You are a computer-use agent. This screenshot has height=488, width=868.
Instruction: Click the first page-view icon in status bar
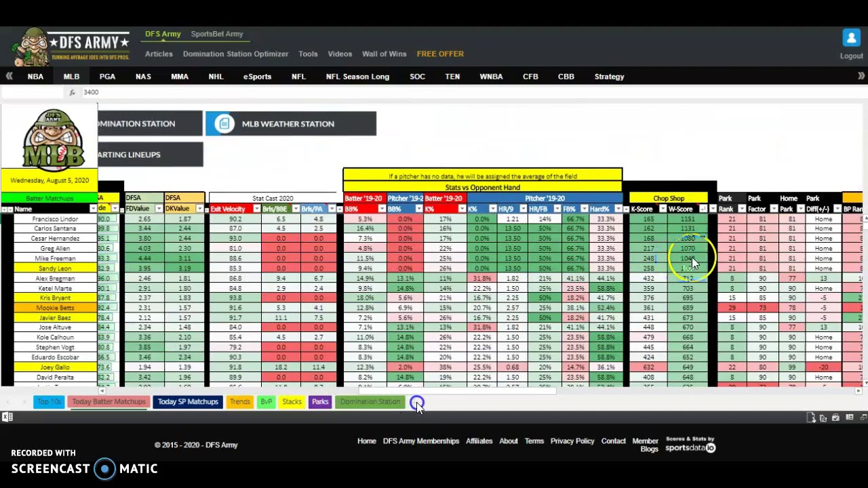coord(811,418)
